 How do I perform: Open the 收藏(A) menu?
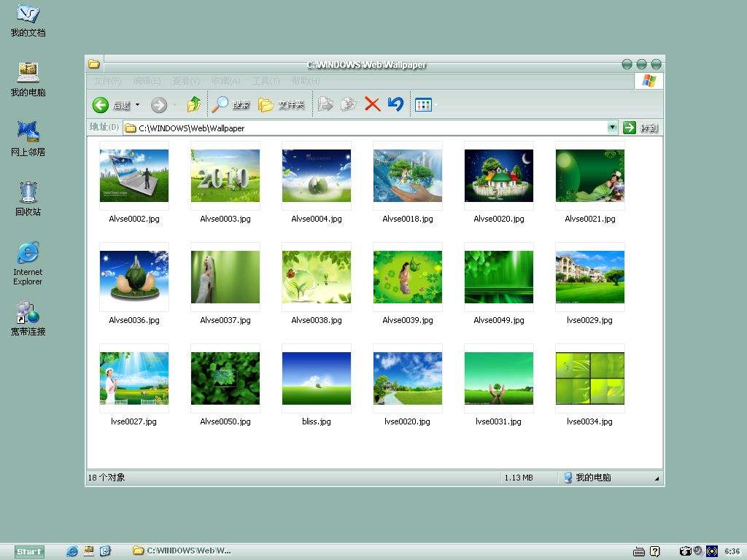pyautogui.click(x=226, y=81)
